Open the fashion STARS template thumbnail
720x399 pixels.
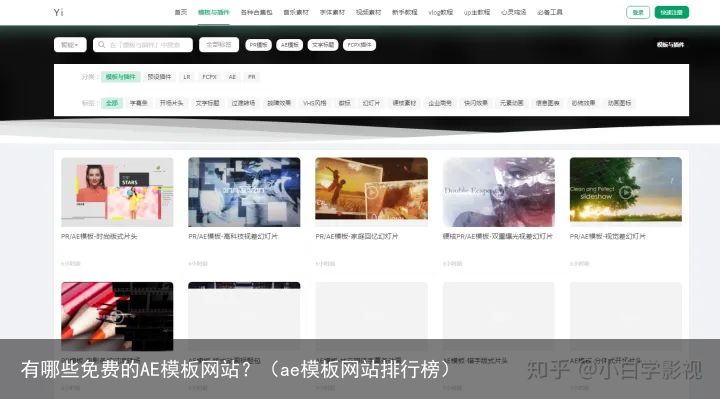(117, 192)
